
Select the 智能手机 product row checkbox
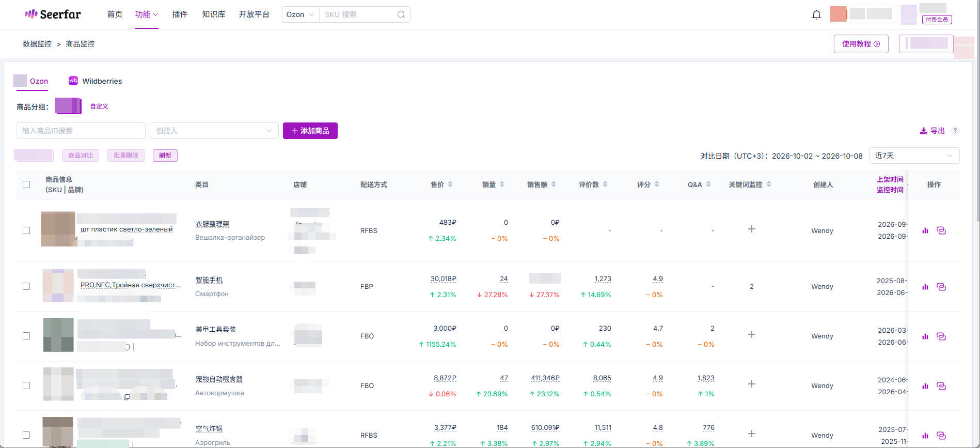26,286
